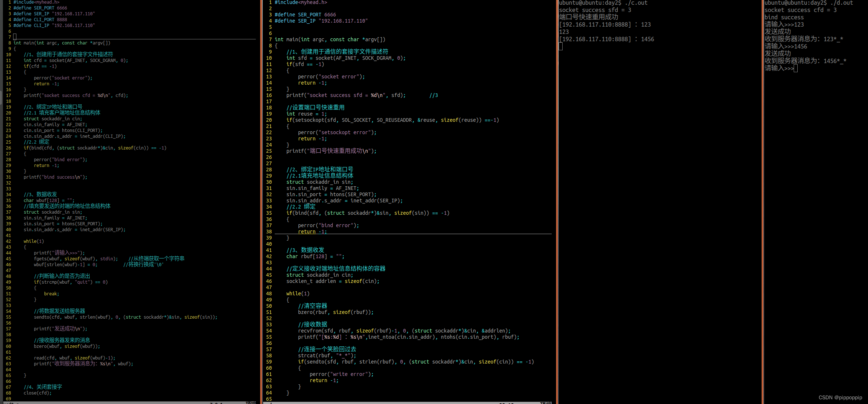Click 'close(cfd);' line in left editor
The image size is (868, 404).
pyautogui.click(x=38, y=393)
